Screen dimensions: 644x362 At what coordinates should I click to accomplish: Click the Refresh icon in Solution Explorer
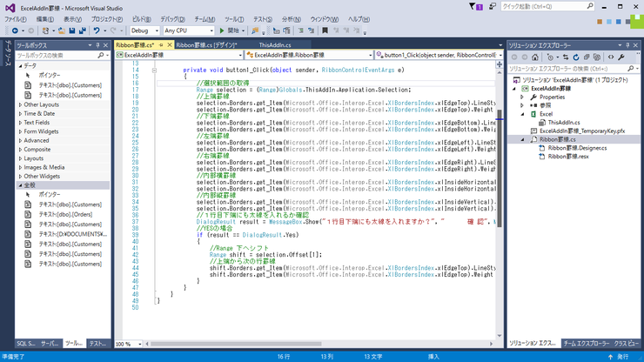(x=576, y=57)
